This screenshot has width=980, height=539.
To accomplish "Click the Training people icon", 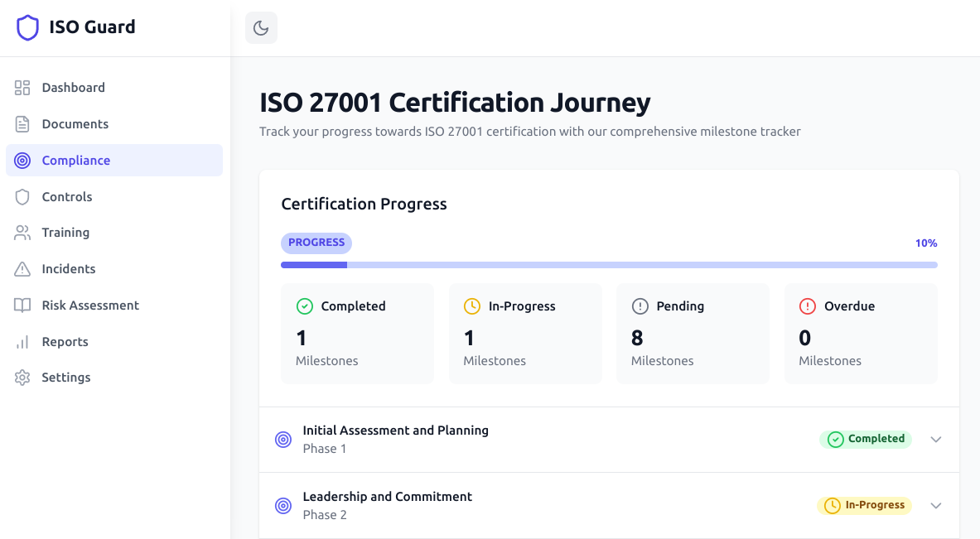I will click(22, 233).
